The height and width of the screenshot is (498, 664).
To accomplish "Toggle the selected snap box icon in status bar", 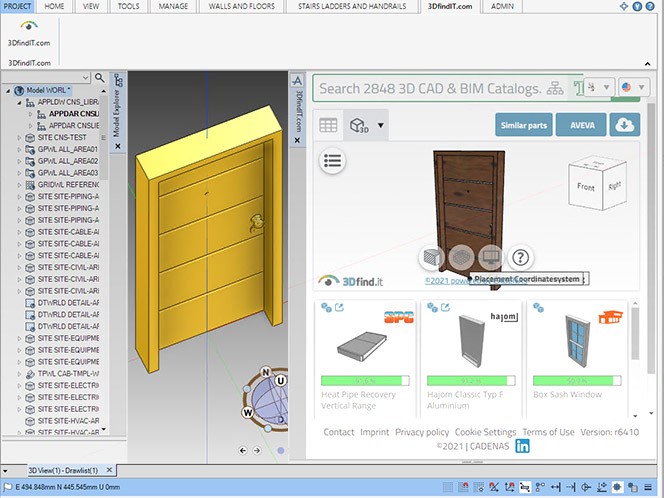I will click(x=525, y=487).
